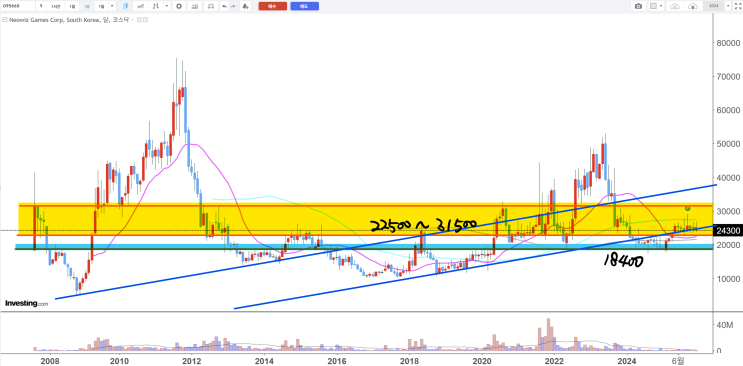This screenshot has width=743, height=366.
Task: Expand the compare tool dropdown arrow
Action: click(x=167, y=6)
